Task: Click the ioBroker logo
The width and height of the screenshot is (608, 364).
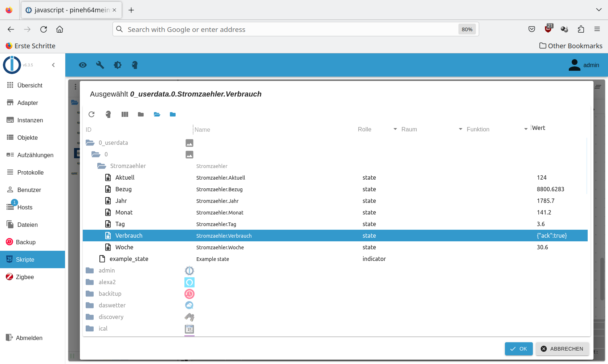Action: click(x=12, y=65)
